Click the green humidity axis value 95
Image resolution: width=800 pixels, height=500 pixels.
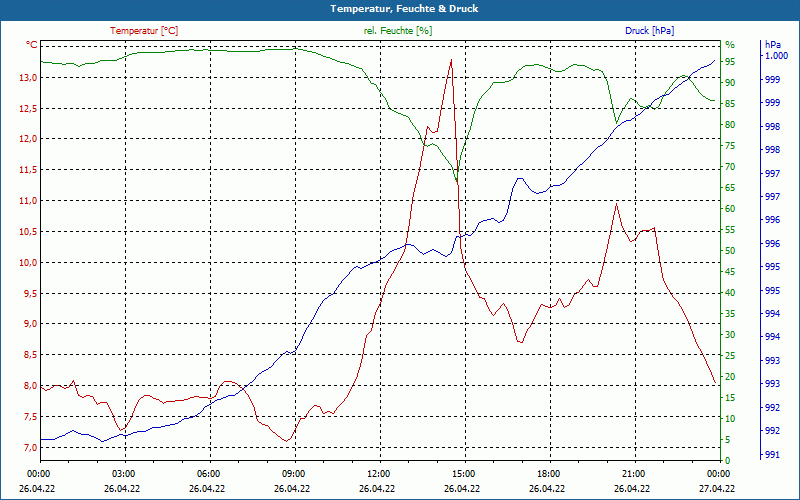click(730, 62)
